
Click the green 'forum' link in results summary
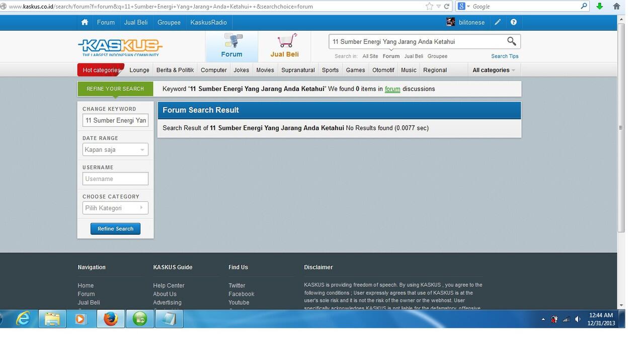[x=392, y=89]
